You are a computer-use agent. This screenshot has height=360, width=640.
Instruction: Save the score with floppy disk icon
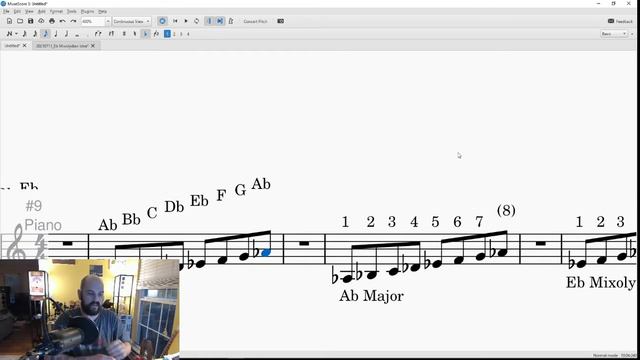[31, 21]
